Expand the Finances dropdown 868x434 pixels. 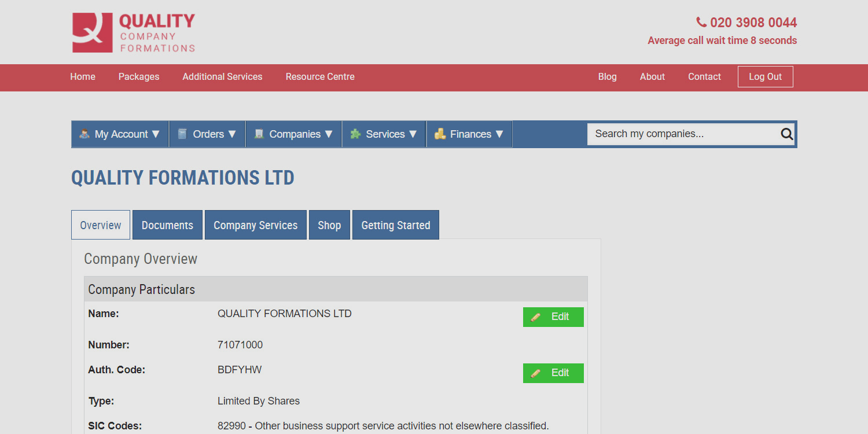[x=469, y=134]
